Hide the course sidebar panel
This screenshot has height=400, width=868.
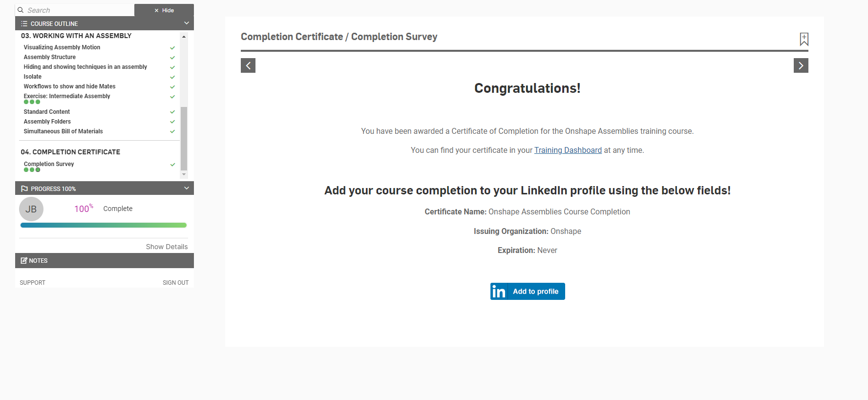(164, 10)
